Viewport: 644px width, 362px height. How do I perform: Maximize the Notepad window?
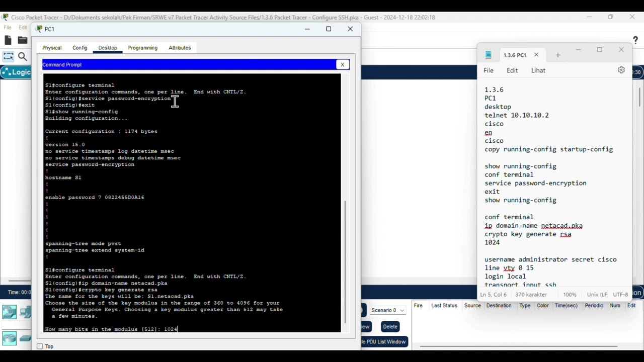pyautogui.click(x=600, y=50)
